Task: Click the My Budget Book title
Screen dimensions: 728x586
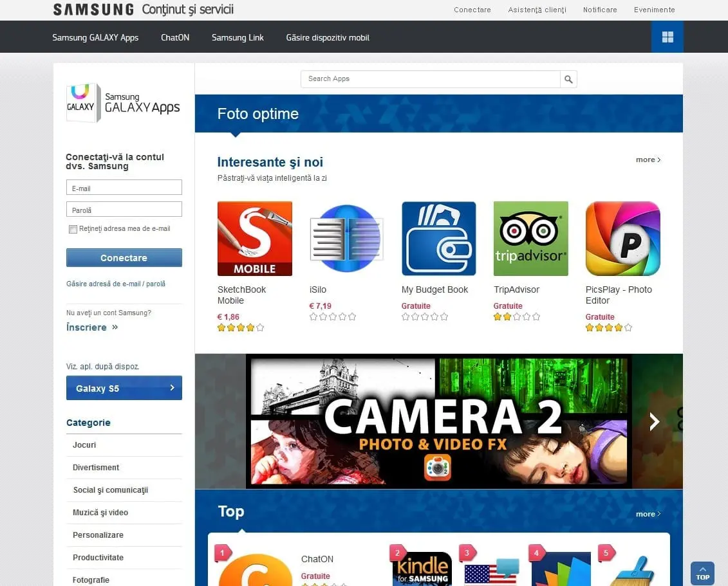Action: pyautogui.click(x=434, y=289)
